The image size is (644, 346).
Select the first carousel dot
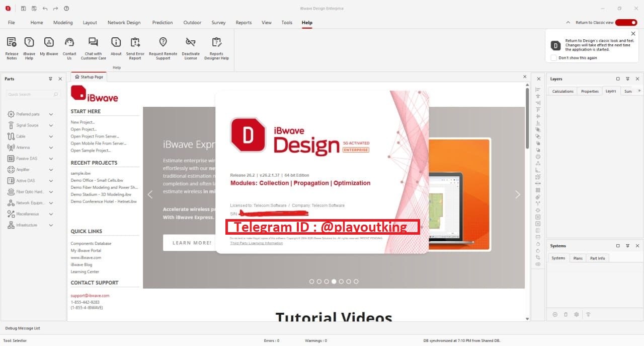[311, 282]
